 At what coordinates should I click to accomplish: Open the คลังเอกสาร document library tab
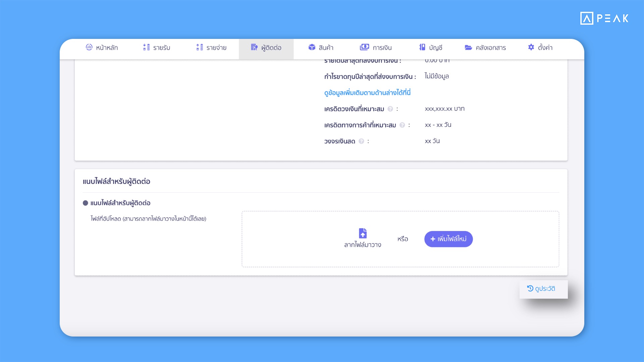pyautogui.click(x=485, y=48)
